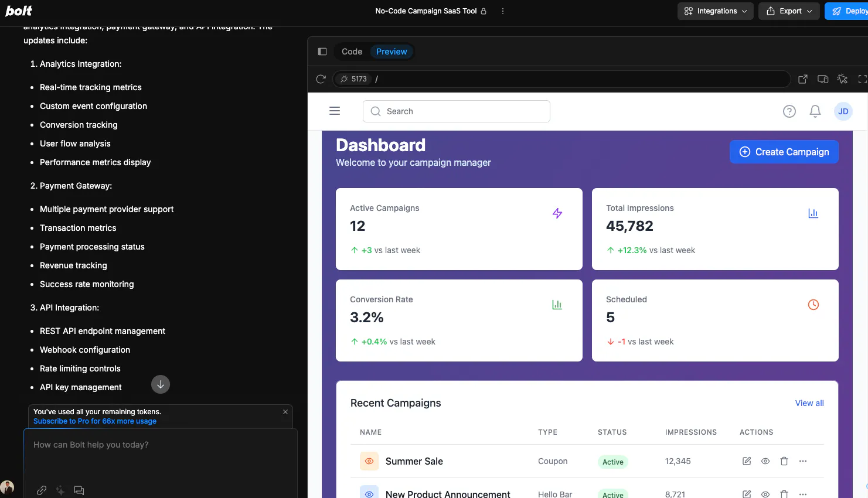Switch to the Preview tab
Screen dimensions: 868x498
pos(392,52)
